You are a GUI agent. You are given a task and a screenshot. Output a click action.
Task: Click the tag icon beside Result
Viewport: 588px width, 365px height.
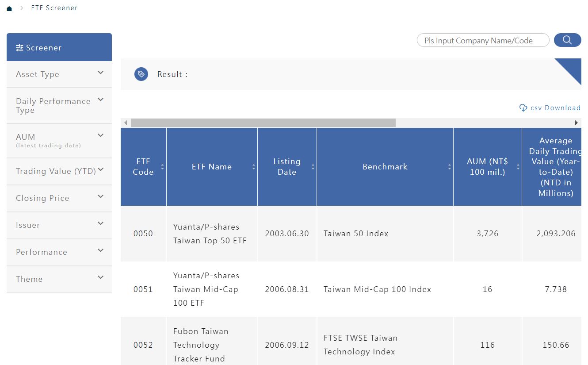[141, 74]
